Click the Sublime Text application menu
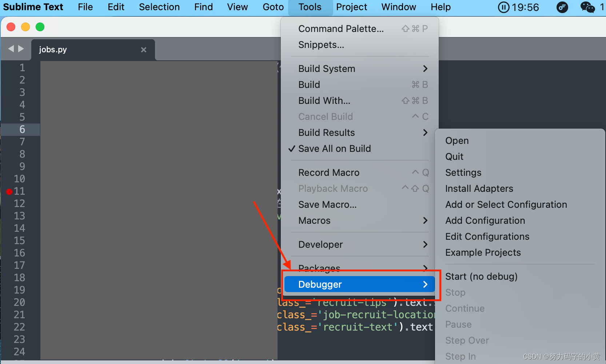 33,7
